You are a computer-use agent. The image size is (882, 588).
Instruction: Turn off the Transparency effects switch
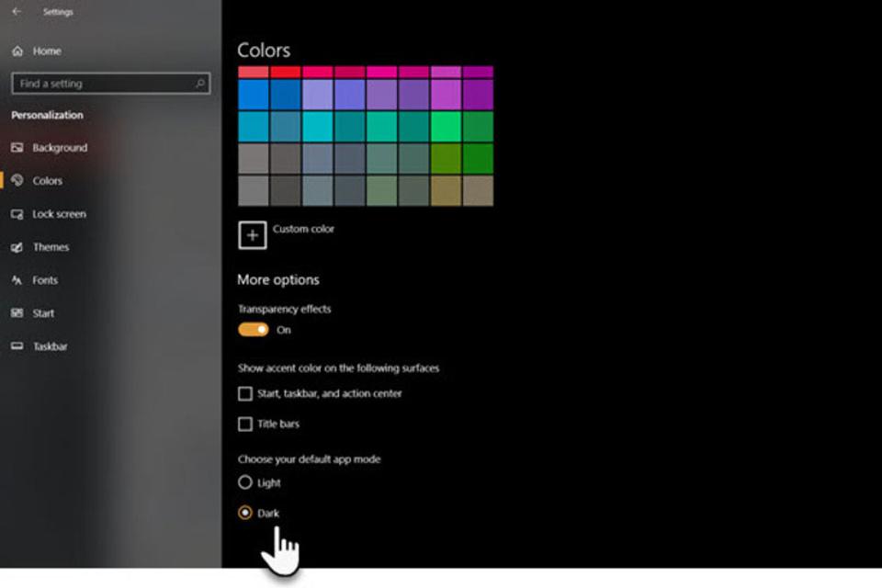click(254, 330)
